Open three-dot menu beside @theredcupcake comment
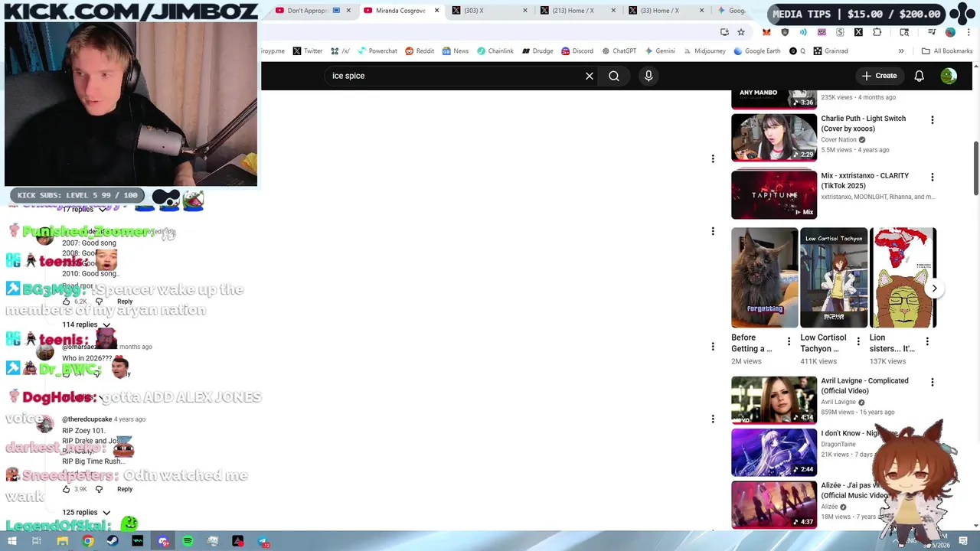 pos(713,419)
